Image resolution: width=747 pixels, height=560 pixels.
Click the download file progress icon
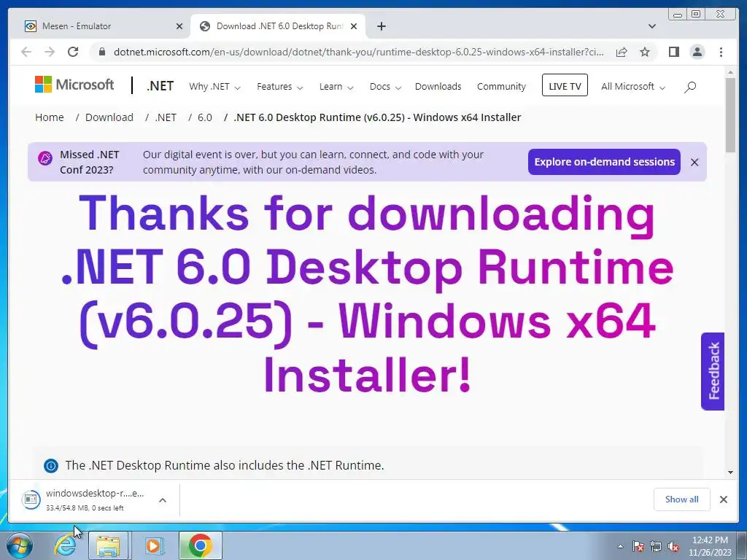pyautogui.click(x=31, y=499)
